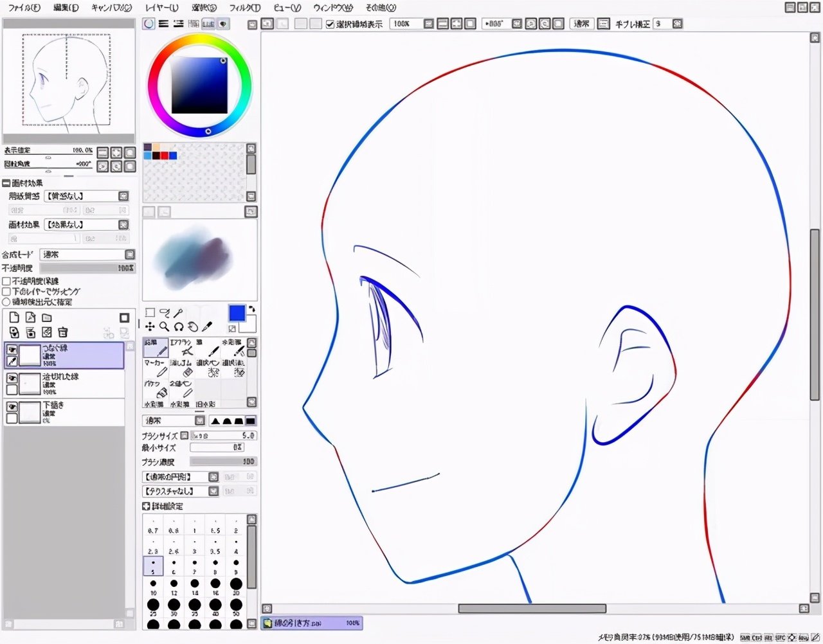
Task: Hide the 下描き layer using its eye icon
Action: [x=12, y=407]
